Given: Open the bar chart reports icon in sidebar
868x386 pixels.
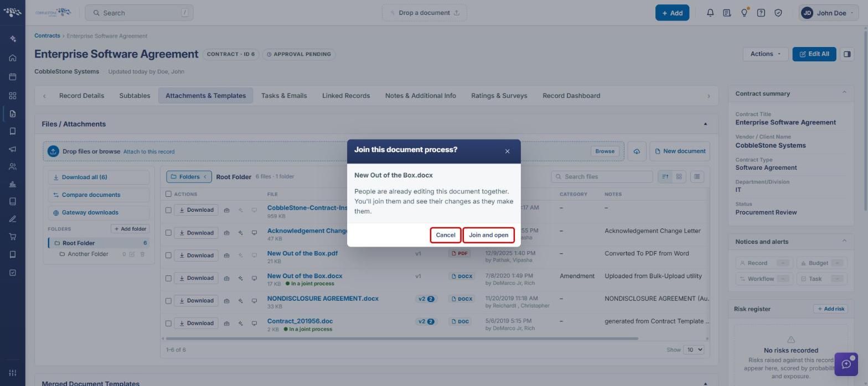Looking at the screenshot, I should click(13, 184).
